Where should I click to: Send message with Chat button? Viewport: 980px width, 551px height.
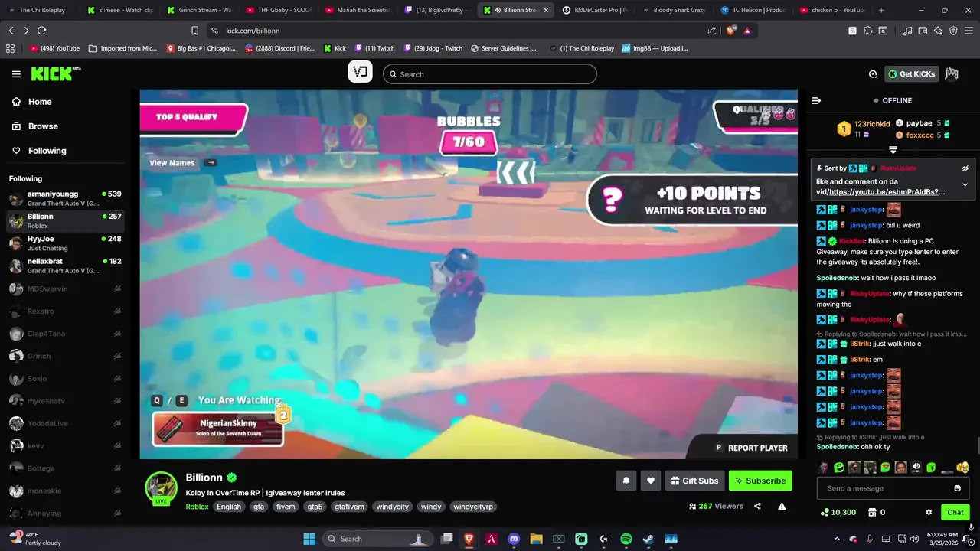pyautogui.click(x=955, y=512)
